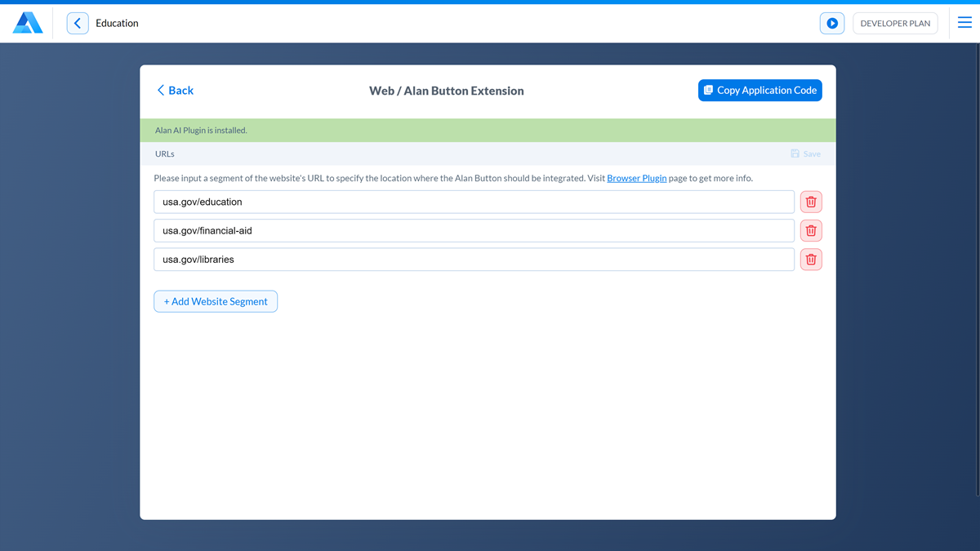Click into the usa.gov/financial-aid text field
This screenshot has height=551, width=980.
tap(474, 230)
